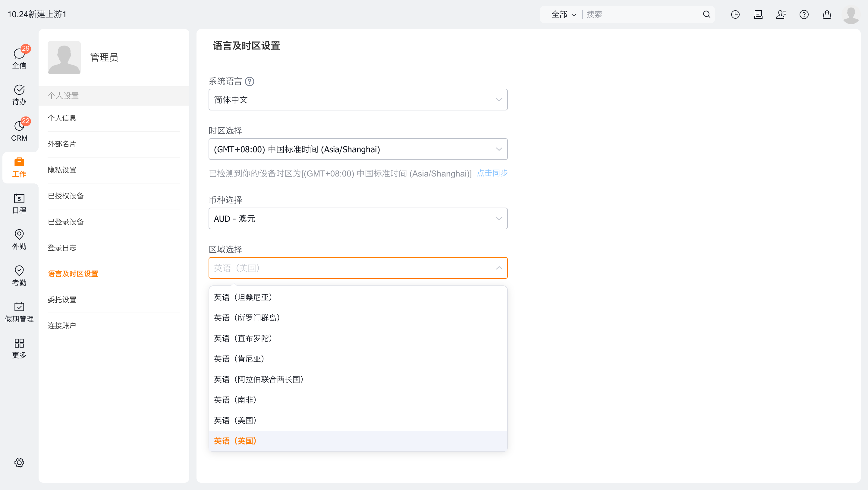Click the settings gear at sidebar bottom
The height and width of the screenshot is (490, 868).
tap(19, 462)
